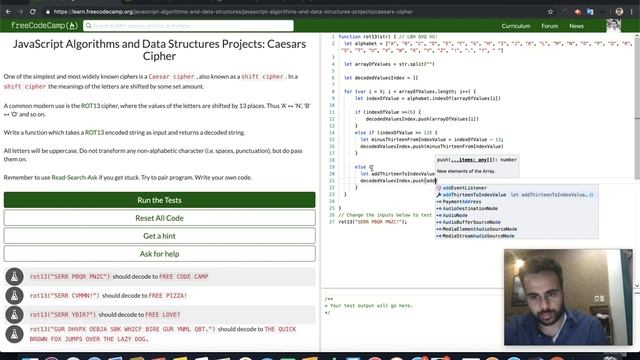Reload the page using the refresh icon

33,12
